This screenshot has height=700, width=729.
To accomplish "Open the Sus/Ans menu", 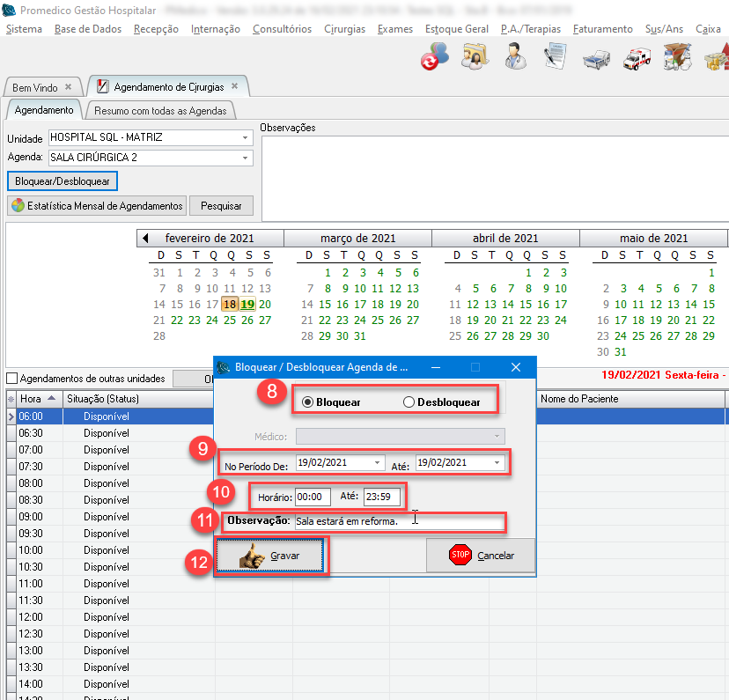I will point(664,29).
